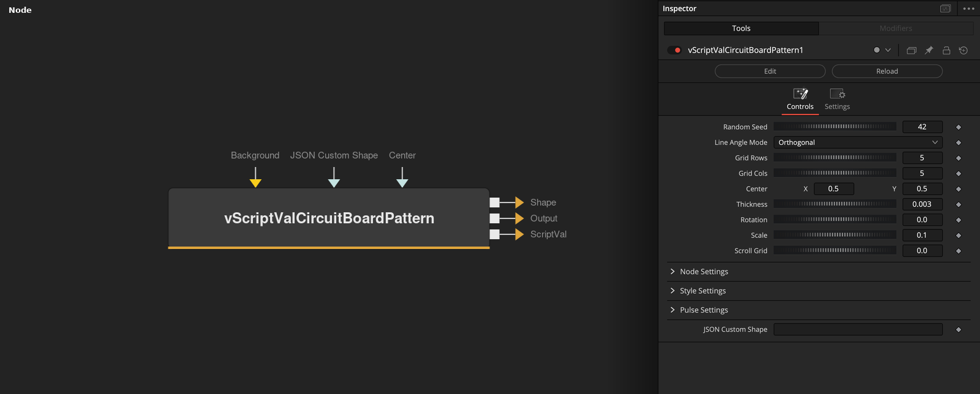The height and width of the screenshot is (394, 980).
Task: Click the Center input arrow on node
Action: point(402,182)
